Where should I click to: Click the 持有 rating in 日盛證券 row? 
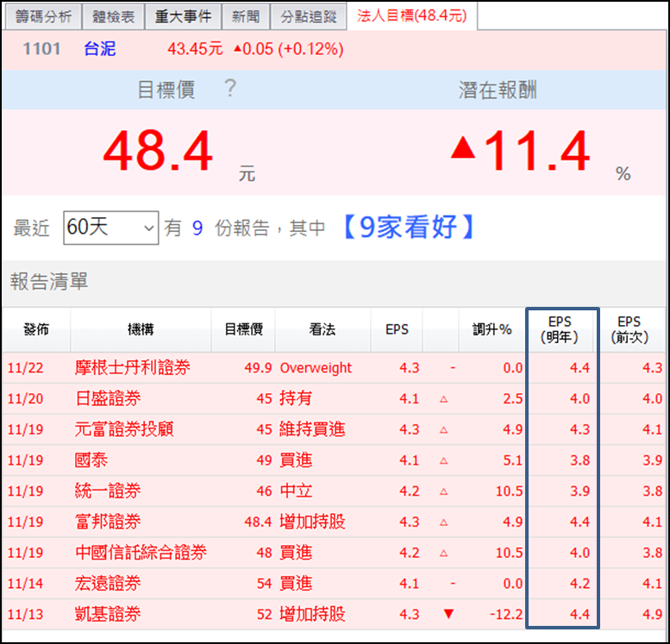tap(296, 398)
